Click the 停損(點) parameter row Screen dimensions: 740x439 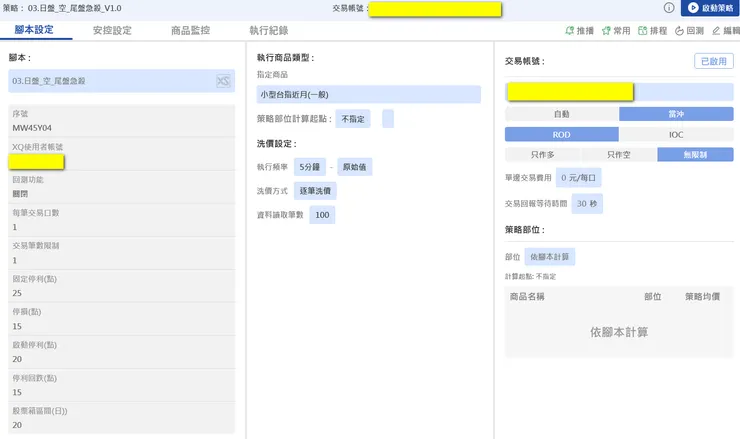[x=122, y=319]
